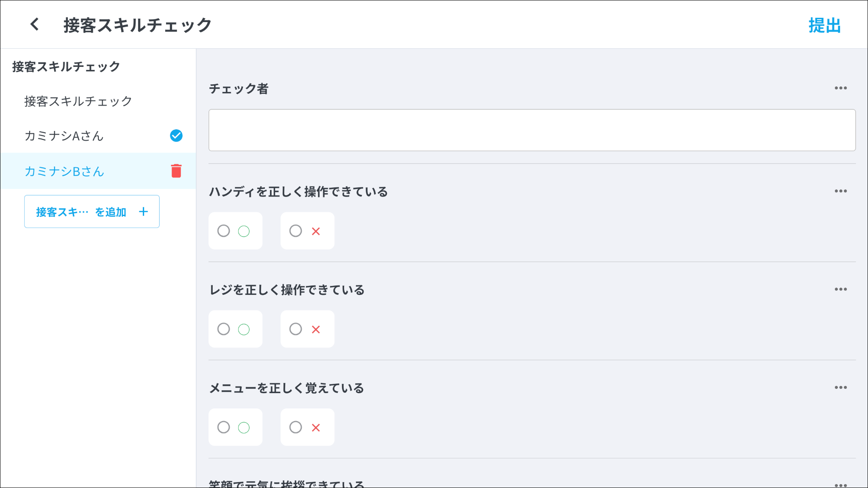The image size is (868, 488).
Task: Delete カミナシBさん with the trash icon
Action: coord(176,171)
